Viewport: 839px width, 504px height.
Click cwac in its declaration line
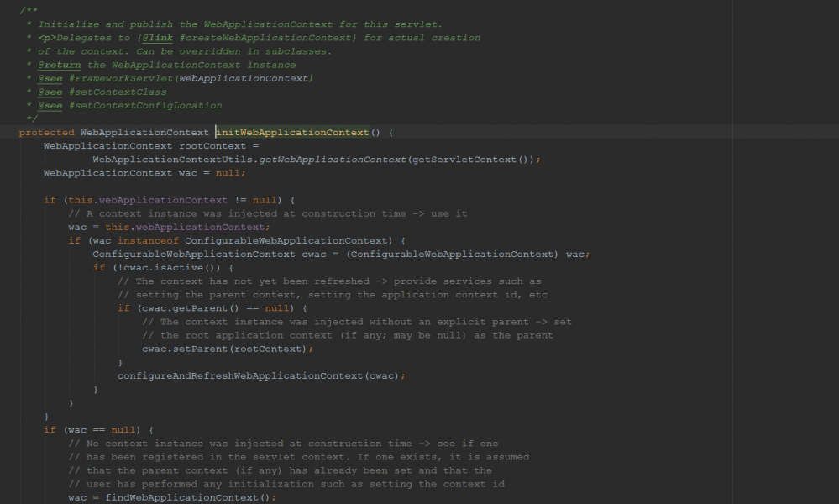point(314,255)
